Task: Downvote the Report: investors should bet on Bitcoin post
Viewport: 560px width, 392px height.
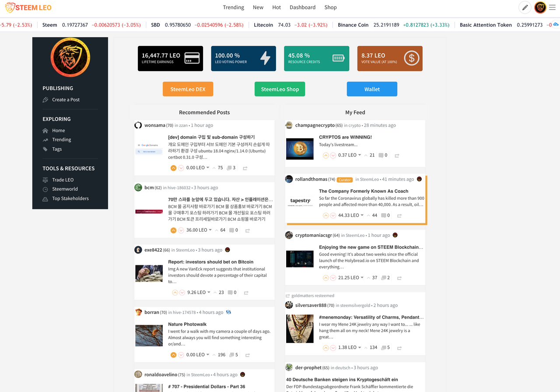Action: pos(182,293)
